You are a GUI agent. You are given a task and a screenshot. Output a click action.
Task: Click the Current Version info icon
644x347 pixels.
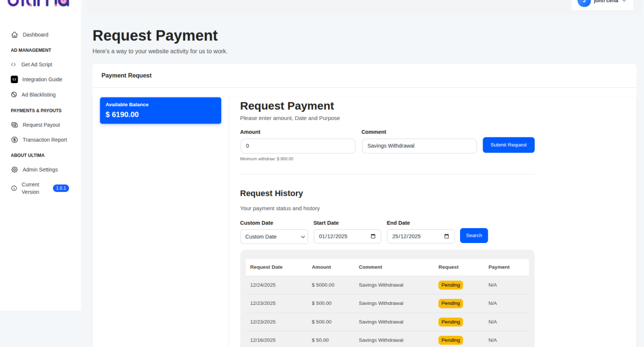(x=13, y=188)
